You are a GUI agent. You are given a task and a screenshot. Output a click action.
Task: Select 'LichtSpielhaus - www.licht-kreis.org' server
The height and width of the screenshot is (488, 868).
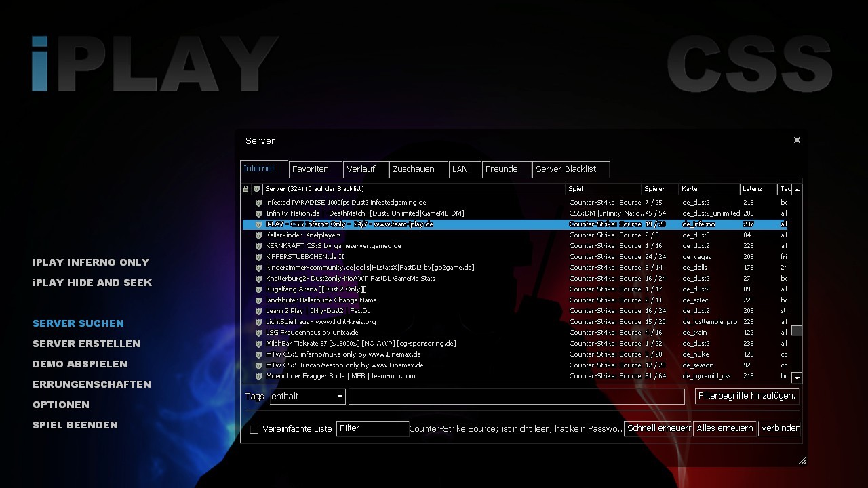321,322
